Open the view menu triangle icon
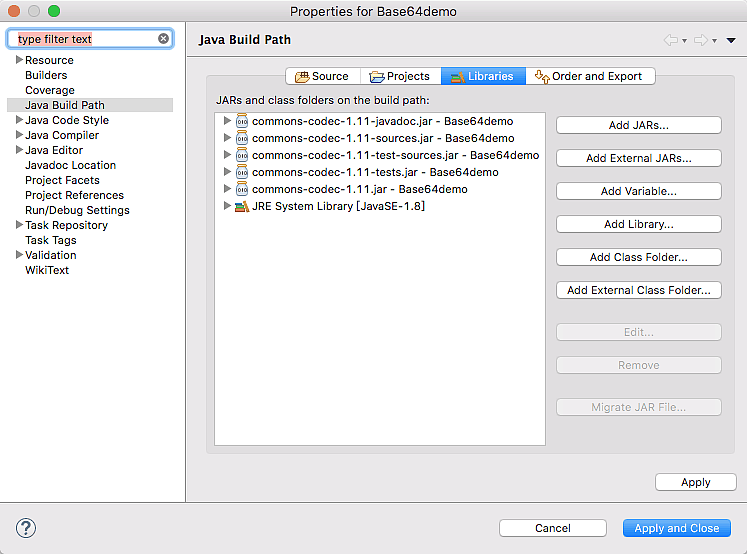The height and width of the screenshot is (554, 747). tap(731, 41)
